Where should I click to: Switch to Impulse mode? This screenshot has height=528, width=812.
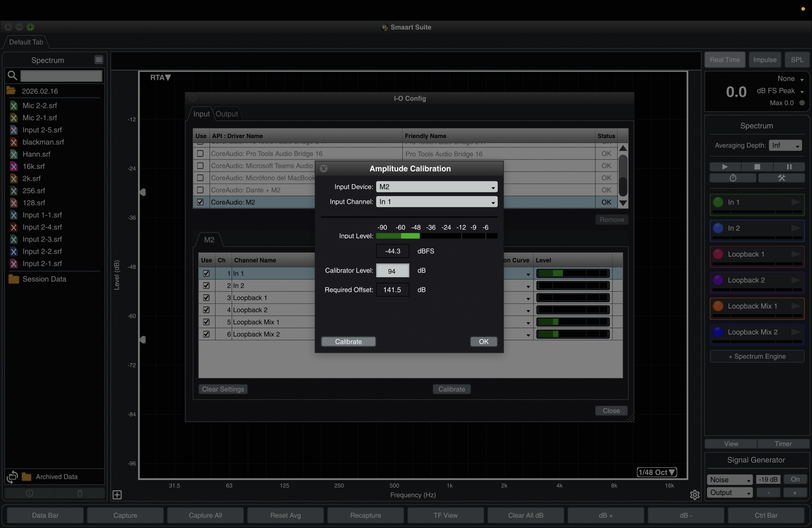[x=764, y=60]
